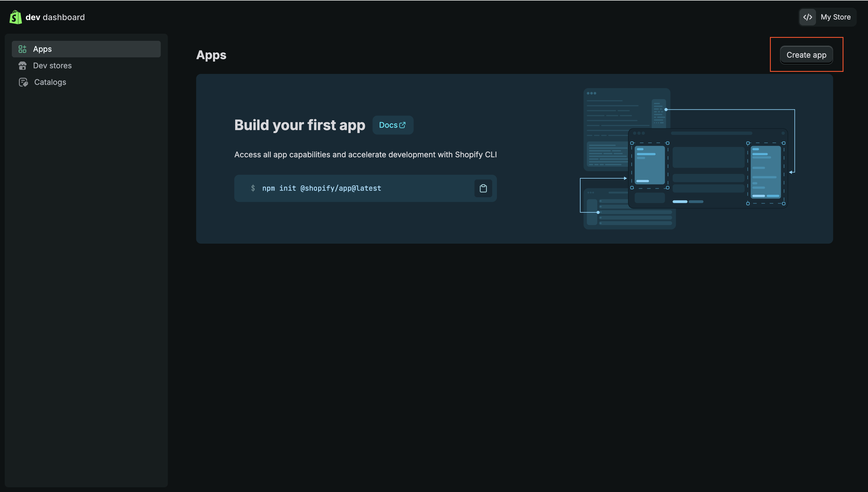
Task: Click the Shopify CLI description text
Action: click(365, 154)
